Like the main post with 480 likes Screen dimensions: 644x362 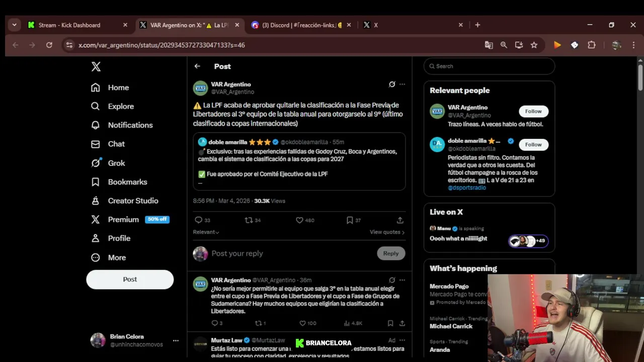click(299, 220)
